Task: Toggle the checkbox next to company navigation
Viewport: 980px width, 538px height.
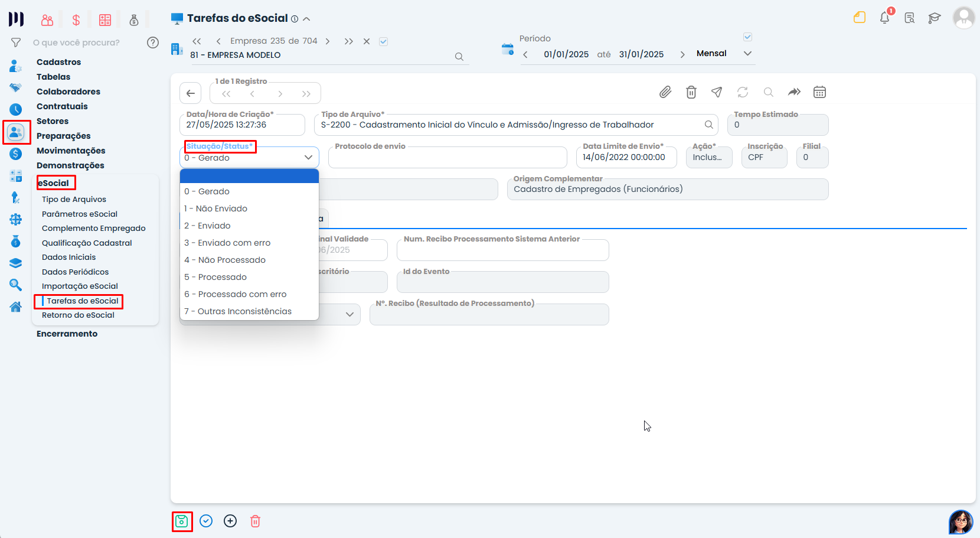Action: click(x=384, y=41)
